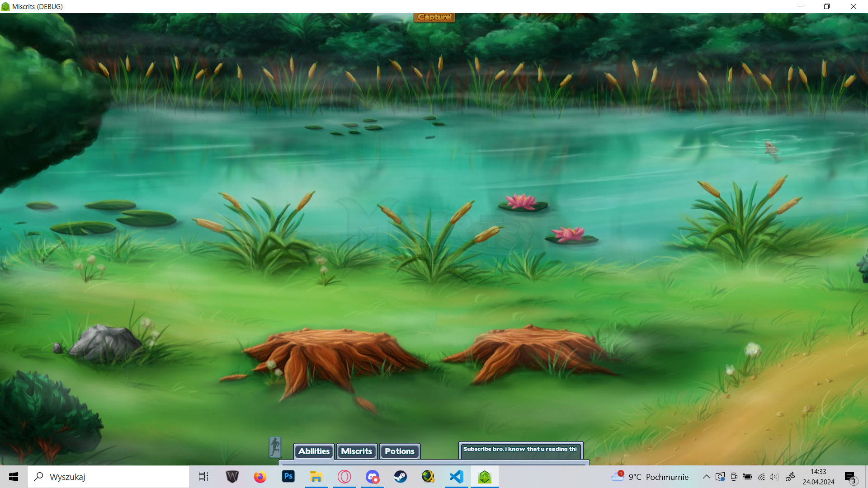Screen dimensions: 868x488
Task: Open the volume speaker tray icon
Action: coord(774,477)
